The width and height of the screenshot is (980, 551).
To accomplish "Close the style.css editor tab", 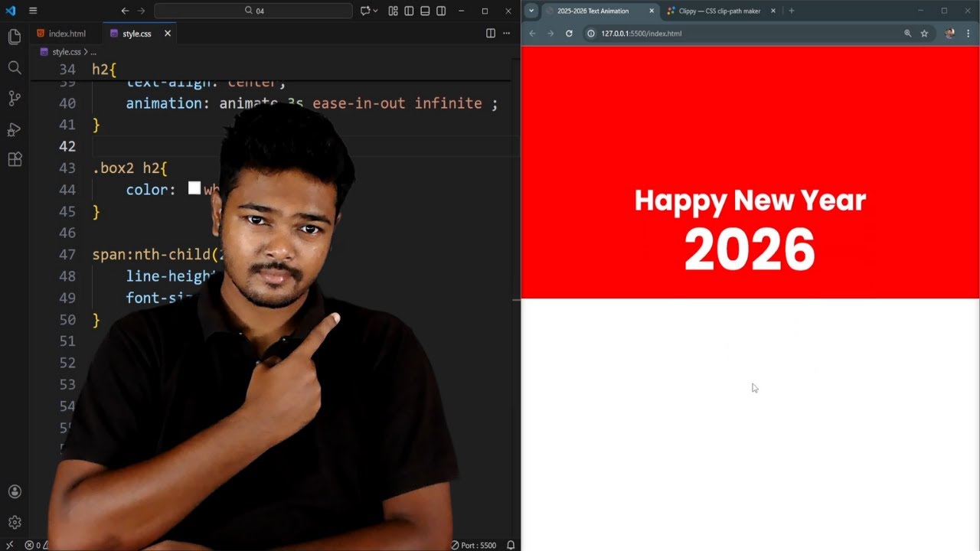I will pyautogui.click(x=167, y=34).
